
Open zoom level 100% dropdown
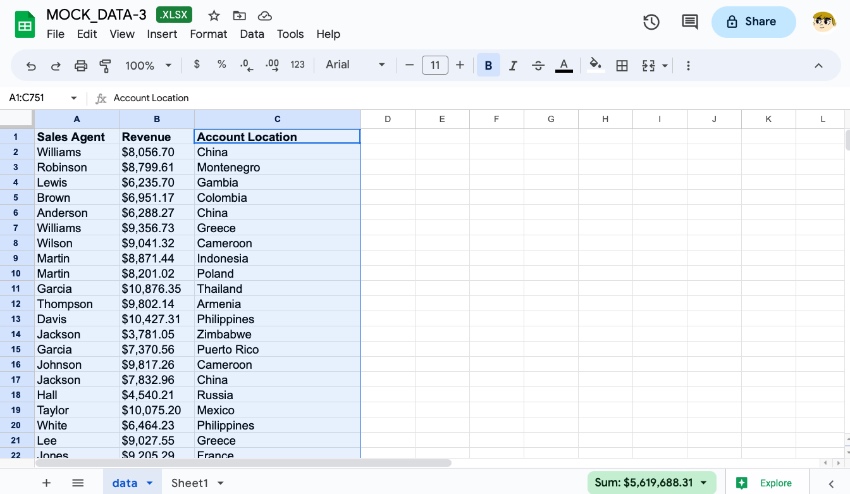point(148,66)
